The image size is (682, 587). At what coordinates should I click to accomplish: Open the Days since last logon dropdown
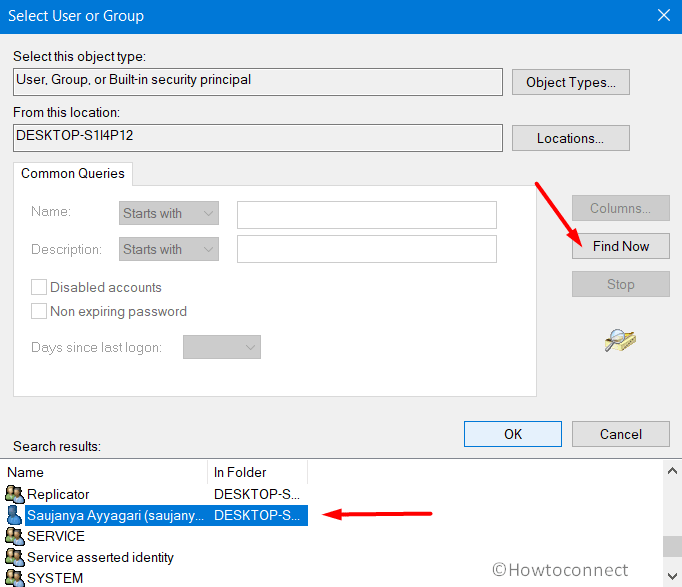coord(222,347)
